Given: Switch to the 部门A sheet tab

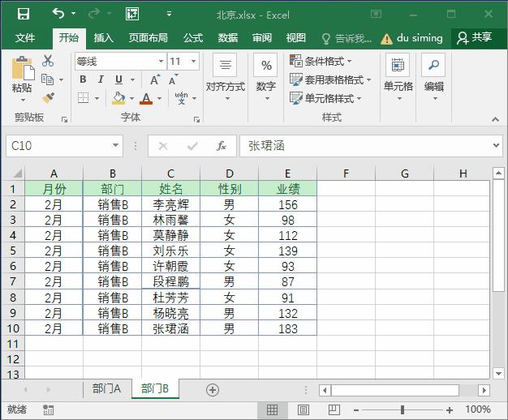Looking at the screenshot, I should click(x=106, y=388).
